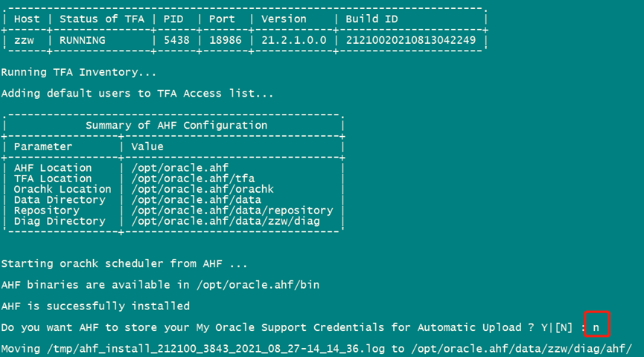
Task: Select the path '/opt/oracle.ahf/bin'
Action: pyautogui.click(x=258, y=285)
